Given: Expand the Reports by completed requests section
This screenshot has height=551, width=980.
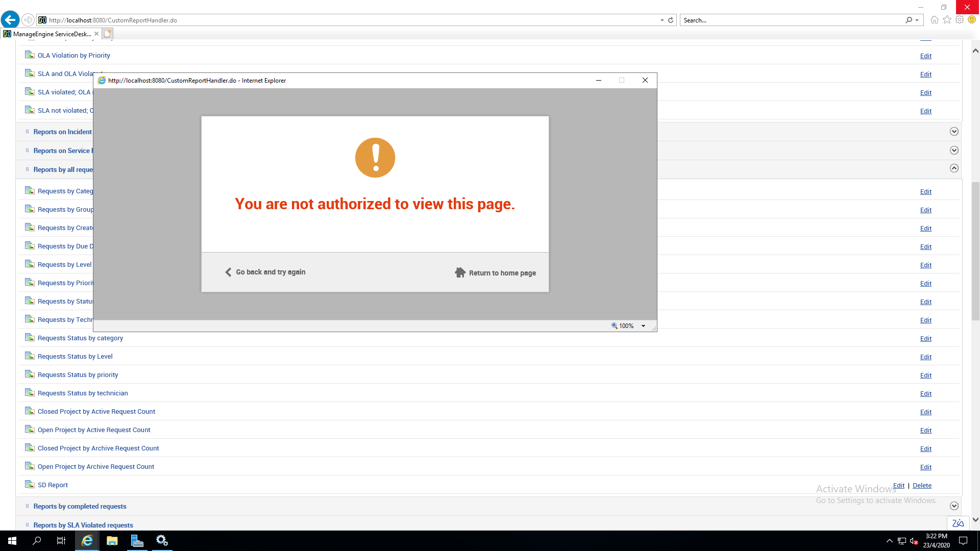Looking at the screenshot, I should pyautogui.click(x=953, y=506).
